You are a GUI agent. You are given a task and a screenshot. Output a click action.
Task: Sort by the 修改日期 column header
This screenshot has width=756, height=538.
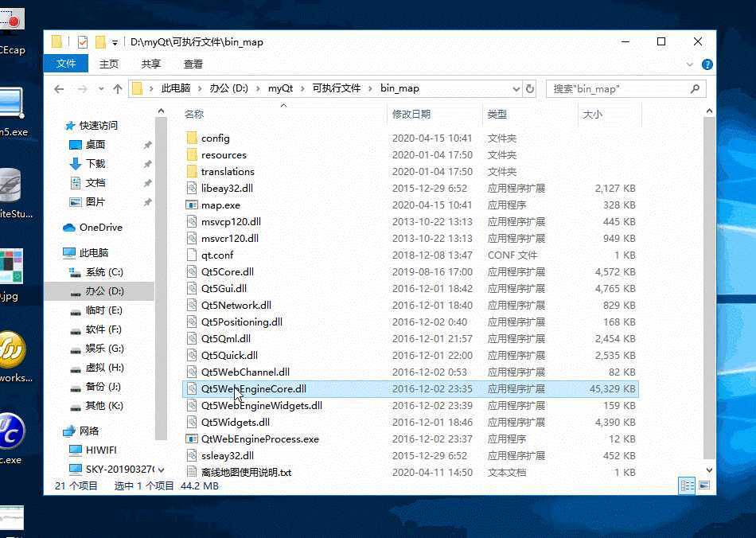coord(411,115)
